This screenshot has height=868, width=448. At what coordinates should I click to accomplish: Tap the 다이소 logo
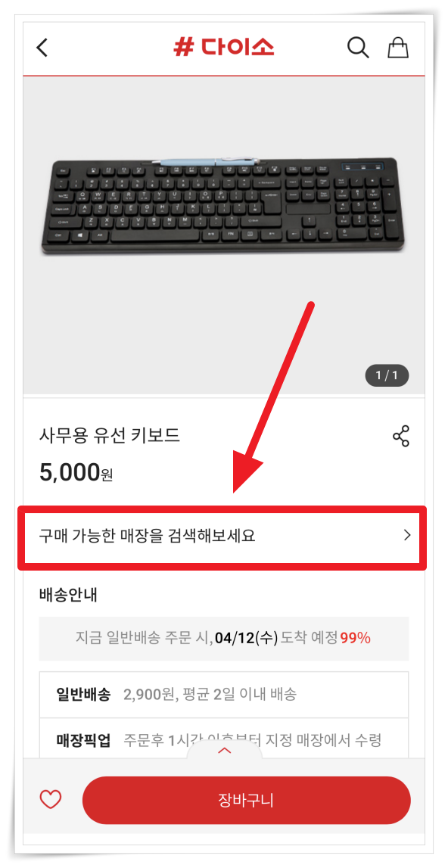[x=224, y=48]
